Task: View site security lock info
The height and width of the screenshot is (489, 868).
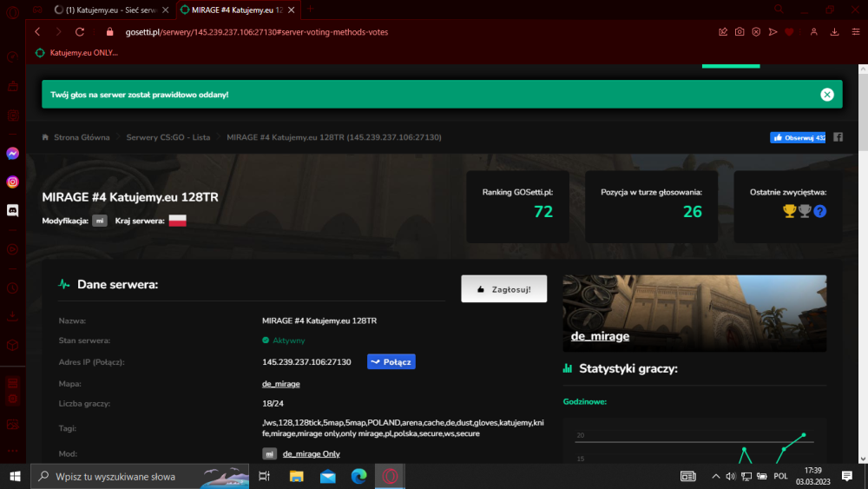Action: click(109, 32)
